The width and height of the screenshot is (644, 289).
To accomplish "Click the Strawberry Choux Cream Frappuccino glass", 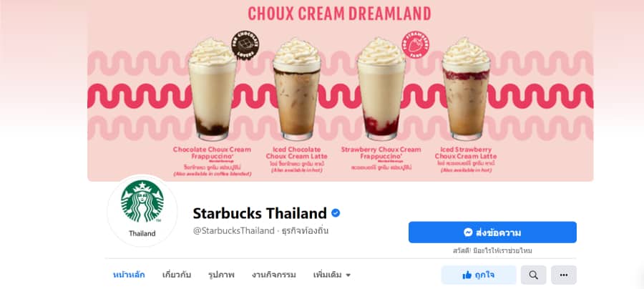I will 381,89.
